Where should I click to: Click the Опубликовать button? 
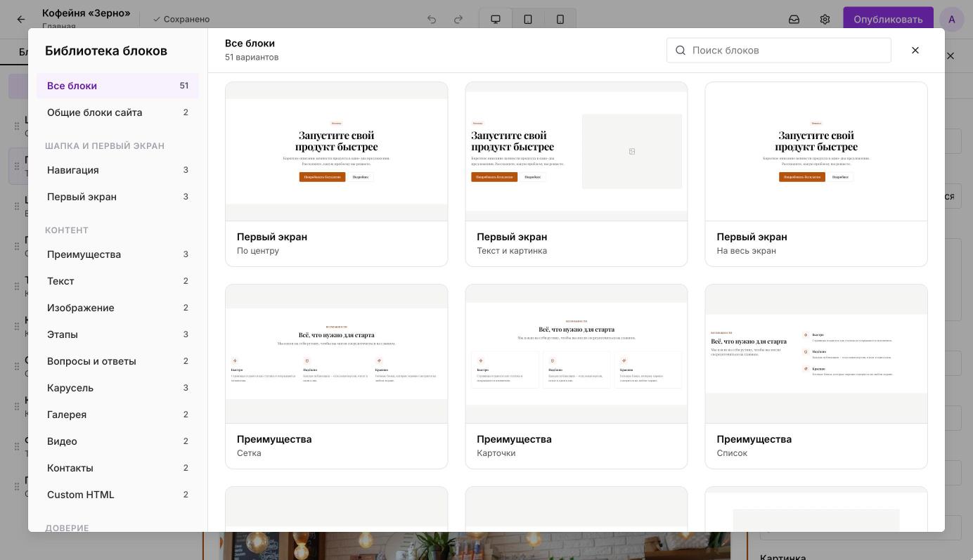(888, 19)
